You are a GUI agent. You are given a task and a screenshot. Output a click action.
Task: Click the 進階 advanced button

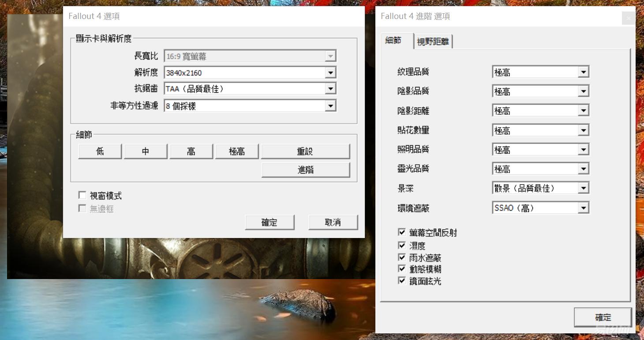tap(306, 170)
